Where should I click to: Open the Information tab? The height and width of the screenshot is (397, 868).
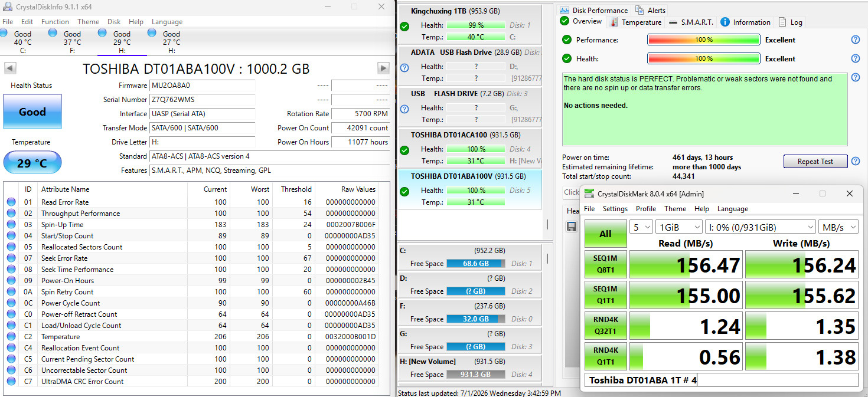point(745,22)
